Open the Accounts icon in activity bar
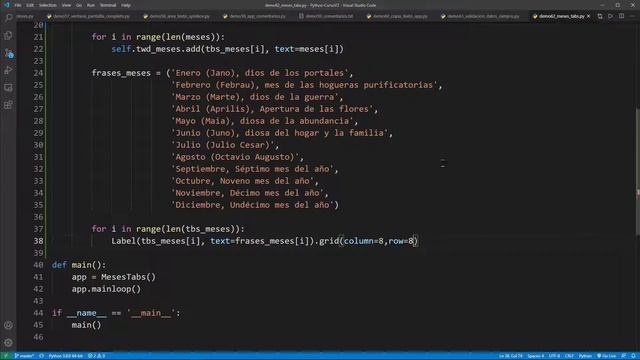Viewport: 640px width, 360px height. pyautogui.click(x=8, y=325)
